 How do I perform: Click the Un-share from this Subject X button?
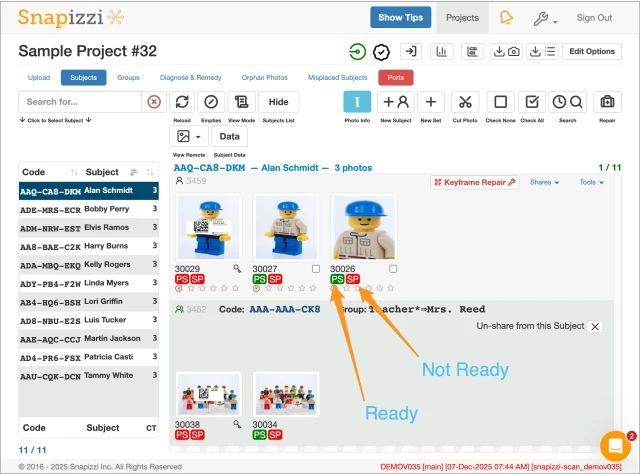coord(595,327)
